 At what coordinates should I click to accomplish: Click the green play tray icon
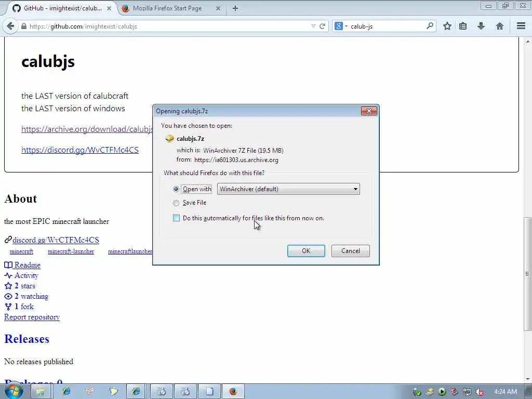coord(442,392)
